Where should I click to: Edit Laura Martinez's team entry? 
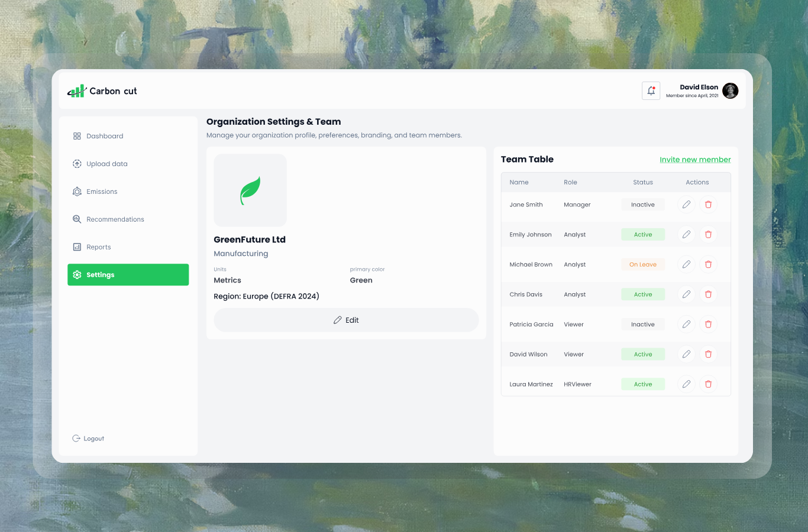(x=686, y=384)
